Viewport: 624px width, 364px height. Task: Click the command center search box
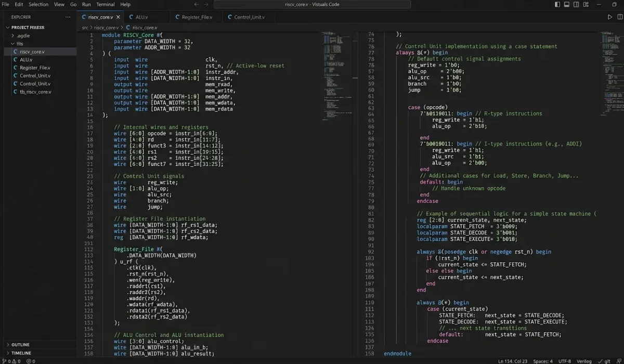coord(312,4)
